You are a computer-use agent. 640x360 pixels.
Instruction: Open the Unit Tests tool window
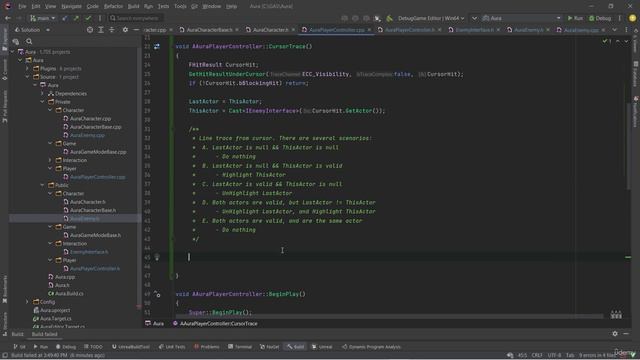click(x=172, y=347)
